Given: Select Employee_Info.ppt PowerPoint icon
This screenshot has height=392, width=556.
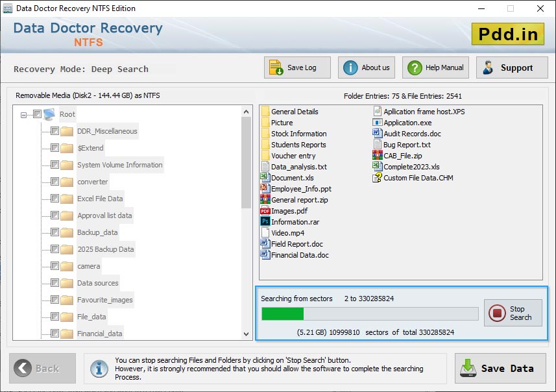Looking at the screenshot, I should point(265,188).
